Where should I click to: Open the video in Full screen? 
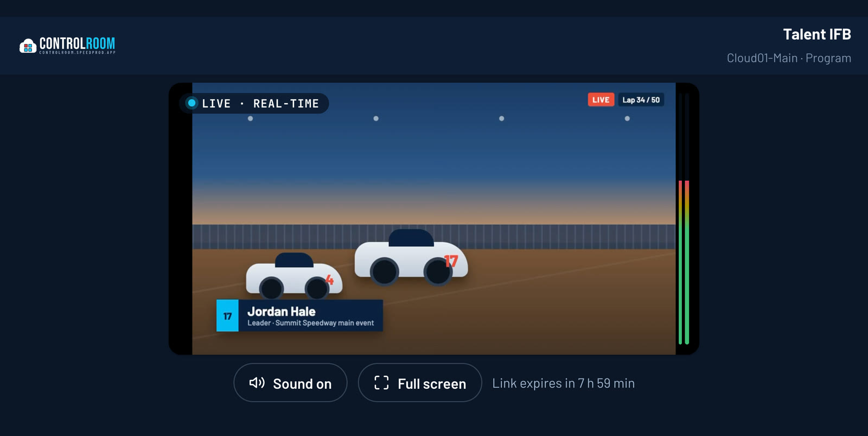pyautogui.click(x=420, y=383)
